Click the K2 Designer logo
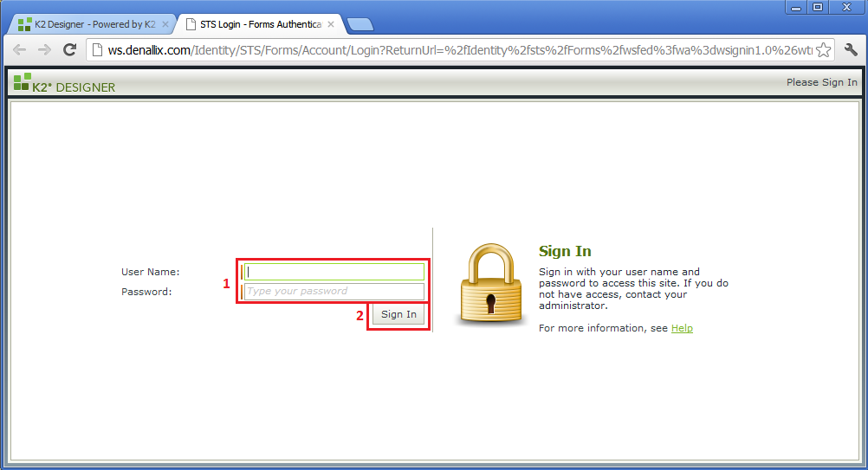This screenshot has width=868, height=470. tap(64, 83)
